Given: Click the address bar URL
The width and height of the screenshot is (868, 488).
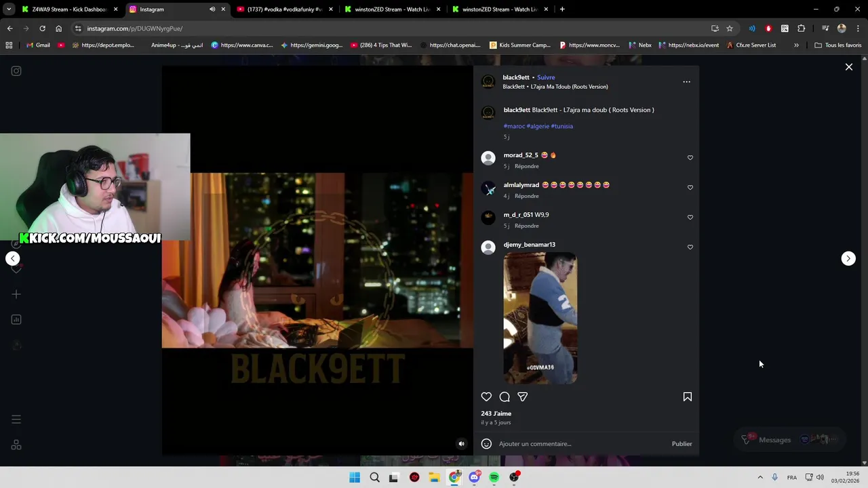Looking at the screenshot, I should click(x=135, y=28).
